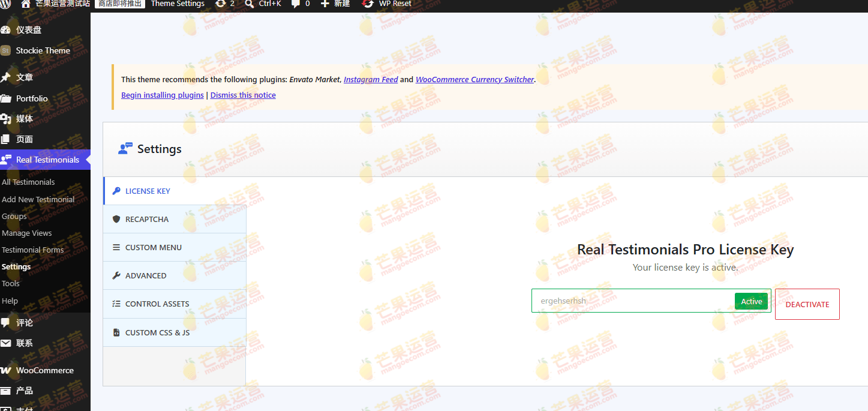Open the Help submenu item

[10, 301]
